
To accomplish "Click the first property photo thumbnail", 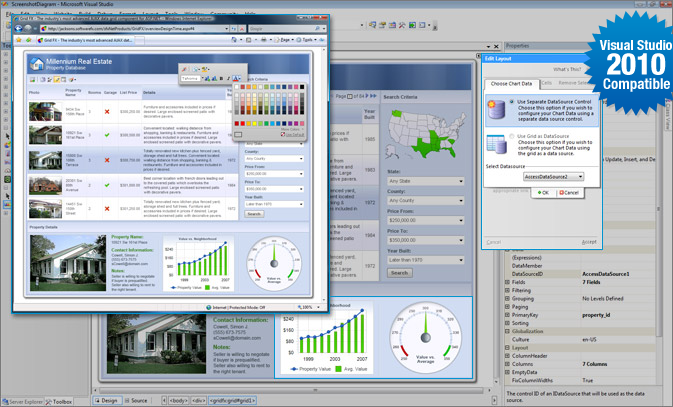I will [x=45, y=112].
